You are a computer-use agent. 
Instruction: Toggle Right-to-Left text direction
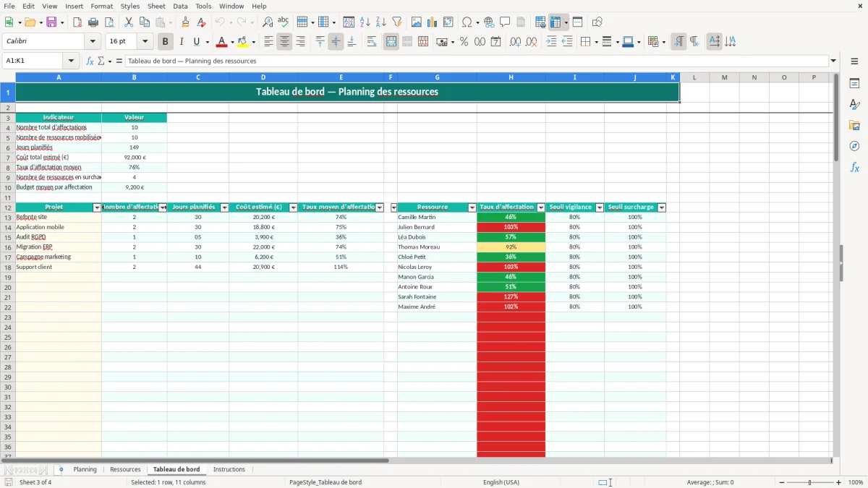(694, 42)
